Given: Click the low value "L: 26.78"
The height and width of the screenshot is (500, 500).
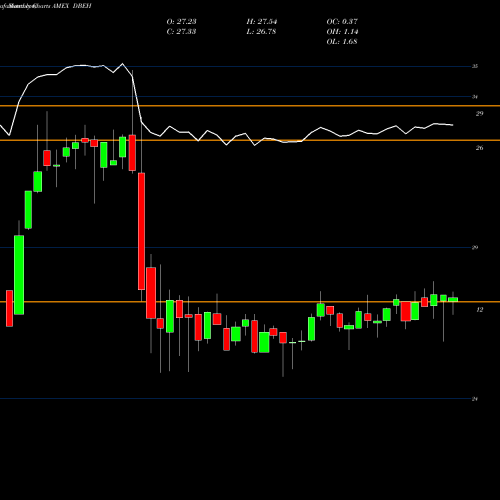Looking at the screenshot, I should point(261,32).
